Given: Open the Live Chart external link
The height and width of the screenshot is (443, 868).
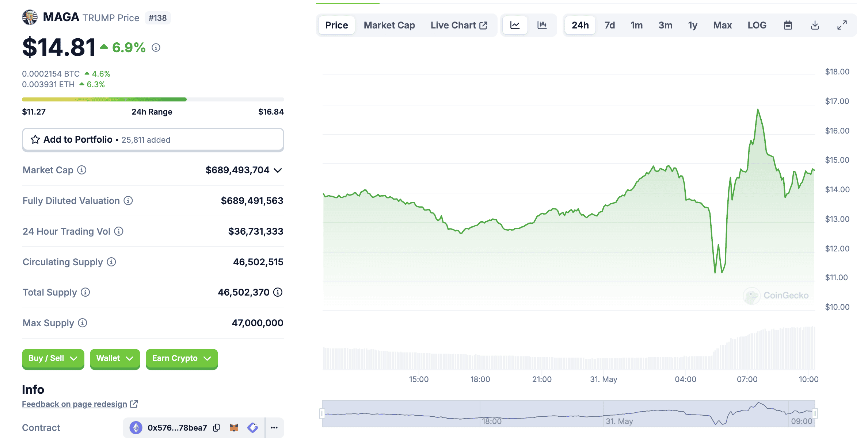Looking at the screenshot, I should tap(458, 24).
